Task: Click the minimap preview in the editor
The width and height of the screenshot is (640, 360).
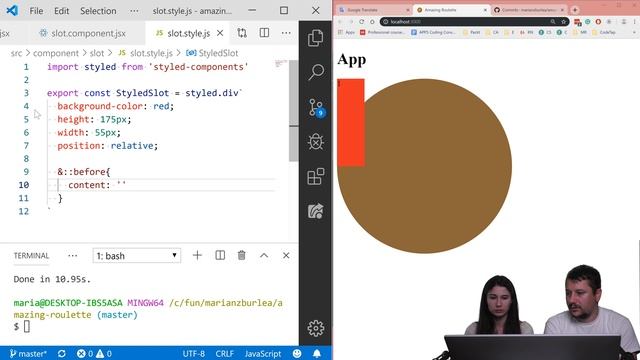Action: tap(281, 64)
